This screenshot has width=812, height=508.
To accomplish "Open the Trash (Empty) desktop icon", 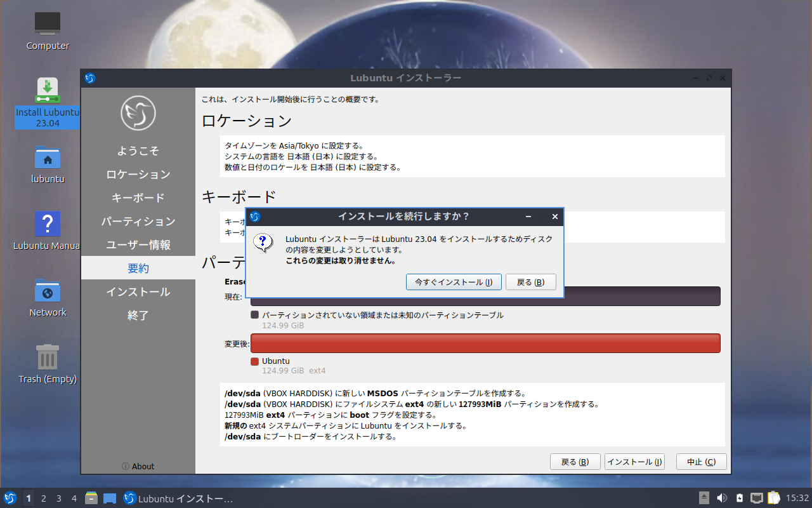I will tap(48, 364).
